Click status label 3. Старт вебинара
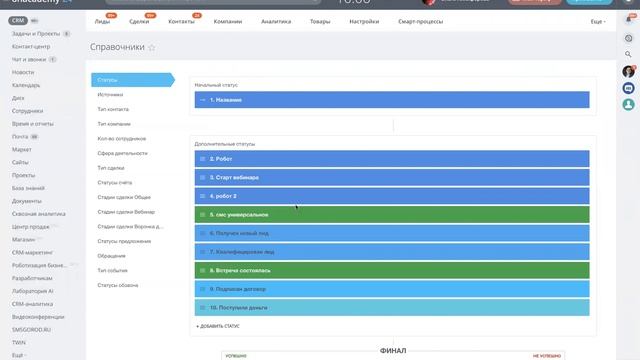640x360 pixels. click(x=234, y=178)
